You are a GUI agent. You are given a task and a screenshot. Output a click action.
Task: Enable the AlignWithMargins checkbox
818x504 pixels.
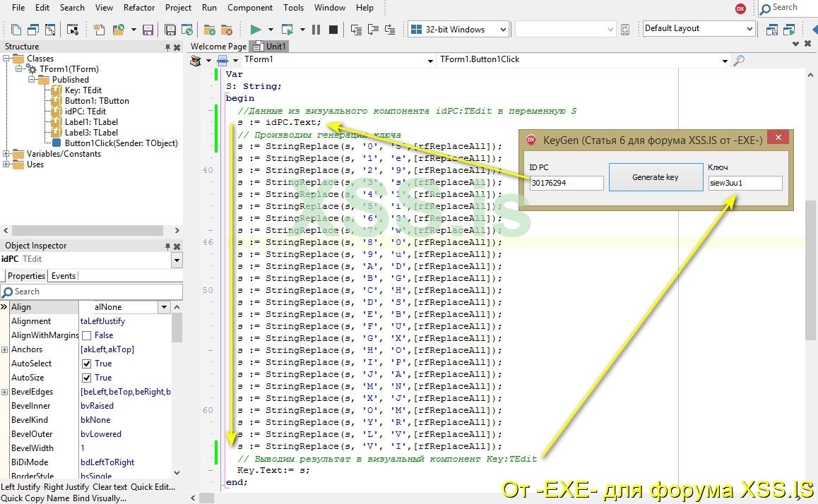pyautogui.click(x=87, y=335)
